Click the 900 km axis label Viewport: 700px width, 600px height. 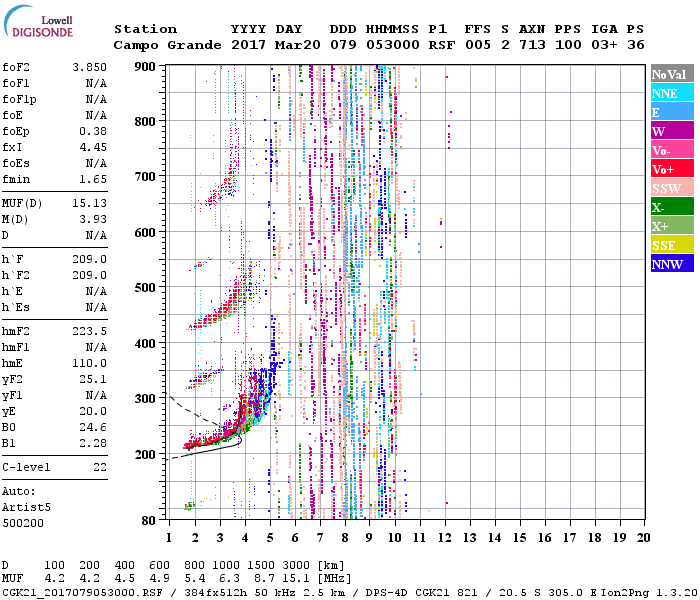click(x=145, y=67)
